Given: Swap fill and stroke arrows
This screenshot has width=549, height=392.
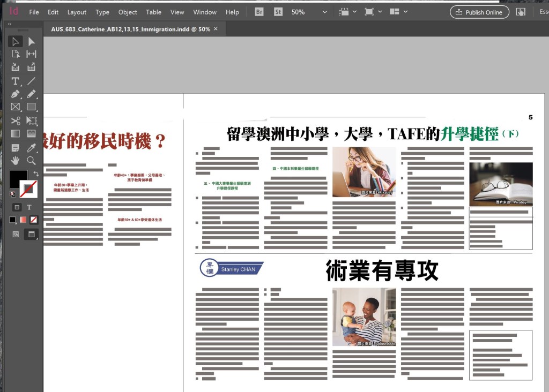Looking at the screenshot, I should (36, 174).
